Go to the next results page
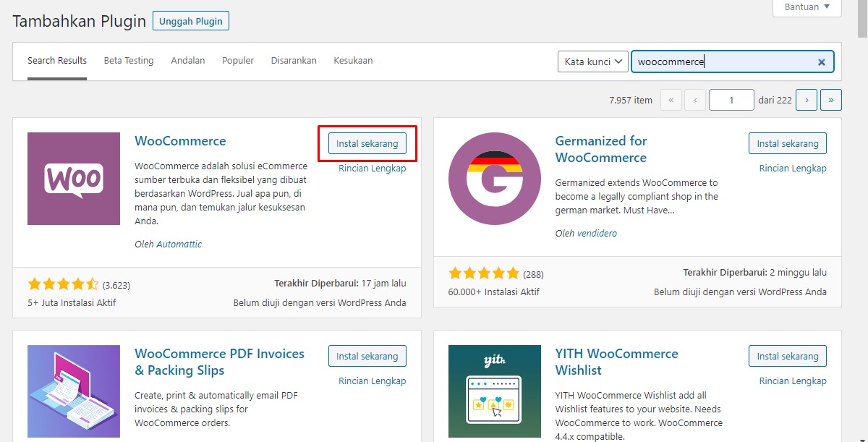 (x=807, y=101)
